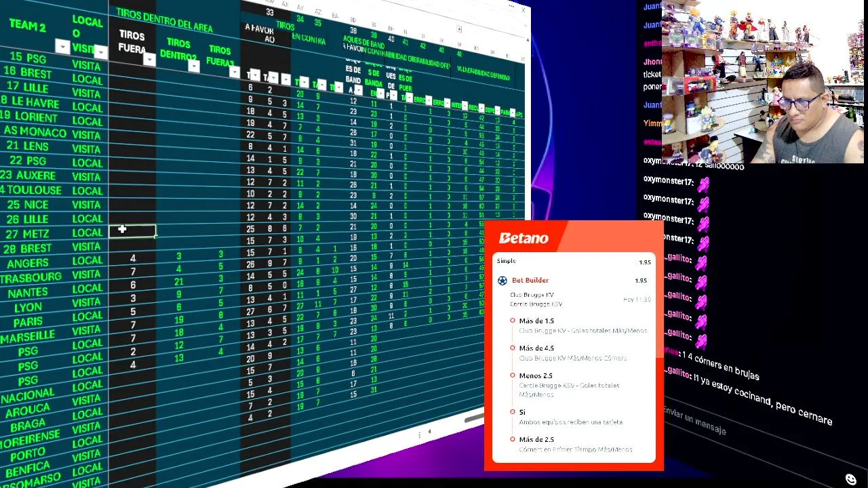This screenshot has width=868, height=488.
Task: Select the 'BRAGA' team cell
Action: pyautogui.click(x=28, y=425)
